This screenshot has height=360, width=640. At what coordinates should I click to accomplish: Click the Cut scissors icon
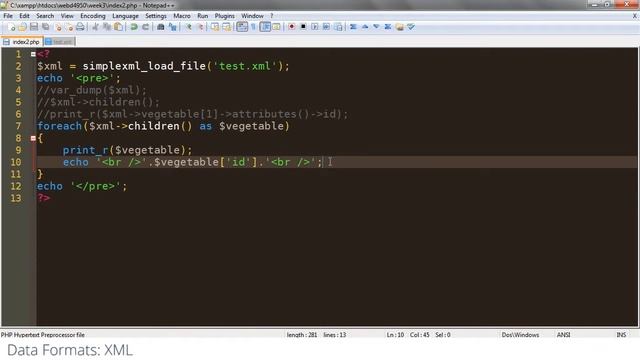(95, 27)
